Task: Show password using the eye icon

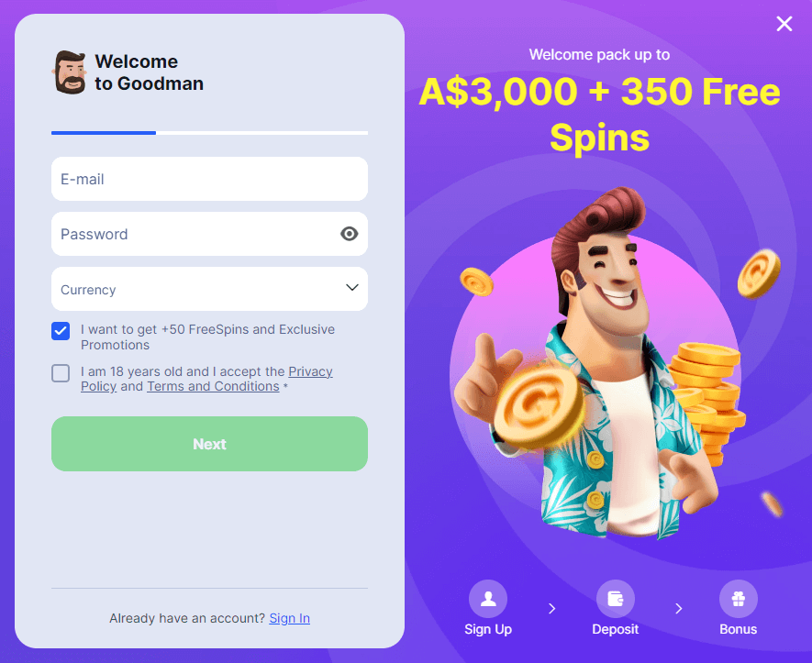Action: (x=349, y=234)
